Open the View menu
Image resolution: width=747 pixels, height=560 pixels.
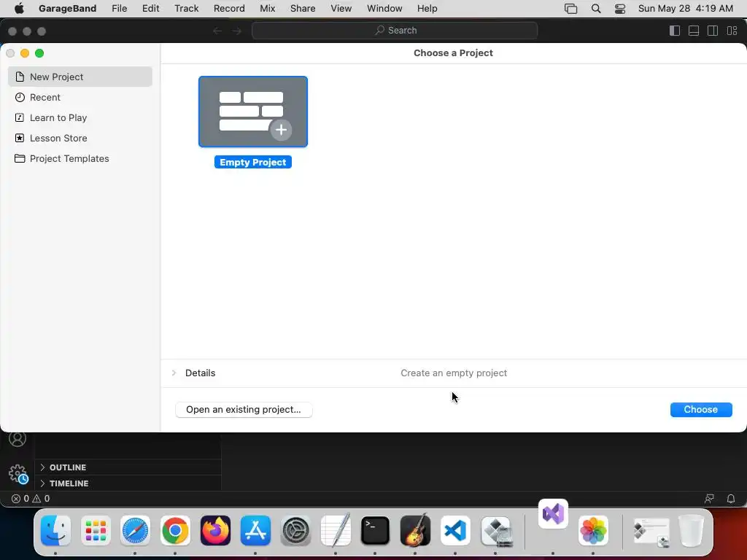click(341, 9)
